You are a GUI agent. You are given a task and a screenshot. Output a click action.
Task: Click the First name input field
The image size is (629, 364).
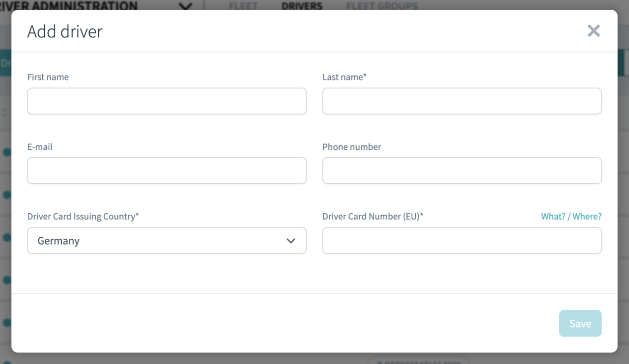pos(167,101)
